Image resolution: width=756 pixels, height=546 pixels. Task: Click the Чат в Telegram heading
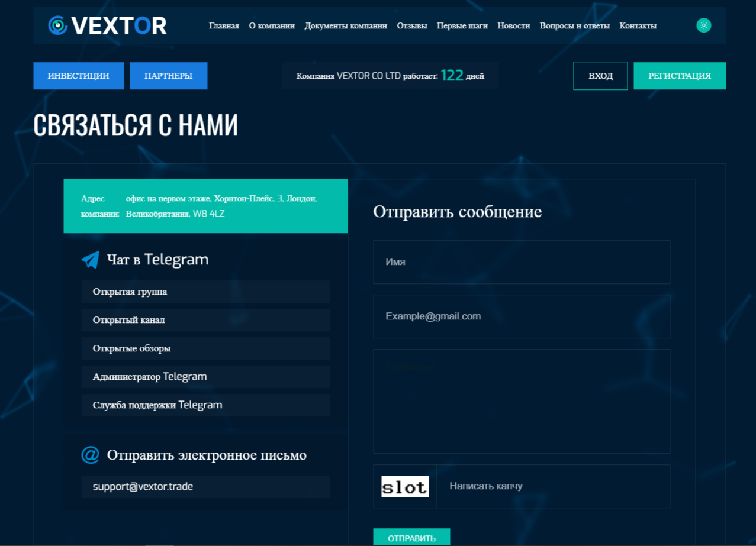pos(157,260)
